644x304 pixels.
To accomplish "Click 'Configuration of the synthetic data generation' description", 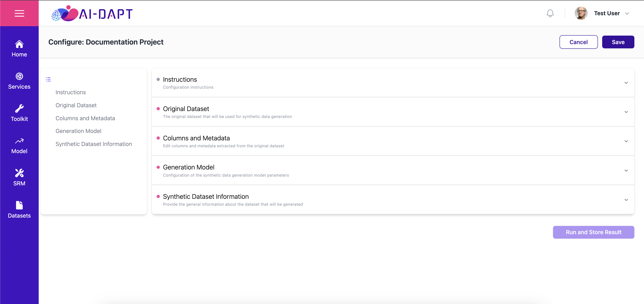I will 226,175.
